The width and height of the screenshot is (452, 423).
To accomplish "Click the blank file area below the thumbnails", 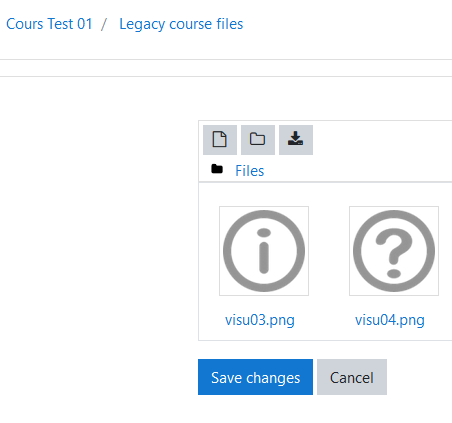I will [x=325, y=334].
